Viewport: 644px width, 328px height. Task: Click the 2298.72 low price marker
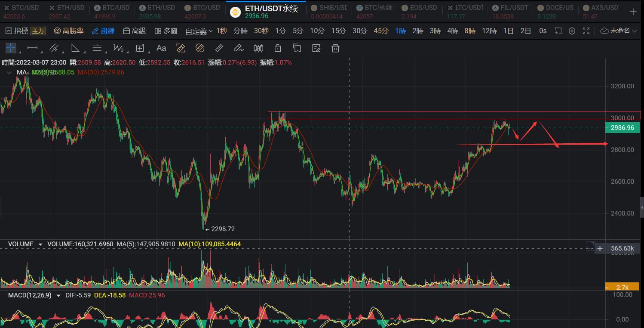tap(220, 229)
